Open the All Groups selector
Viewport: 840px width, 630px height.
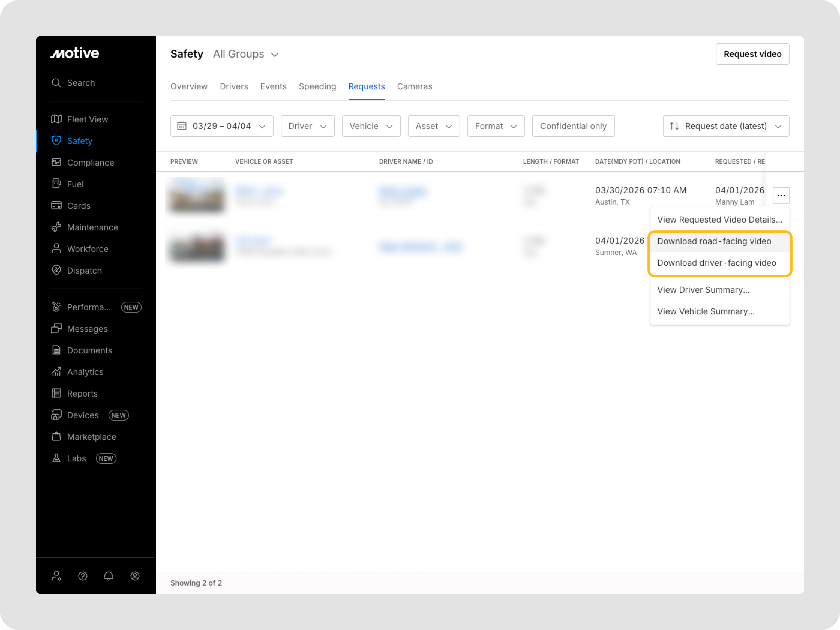246,54
